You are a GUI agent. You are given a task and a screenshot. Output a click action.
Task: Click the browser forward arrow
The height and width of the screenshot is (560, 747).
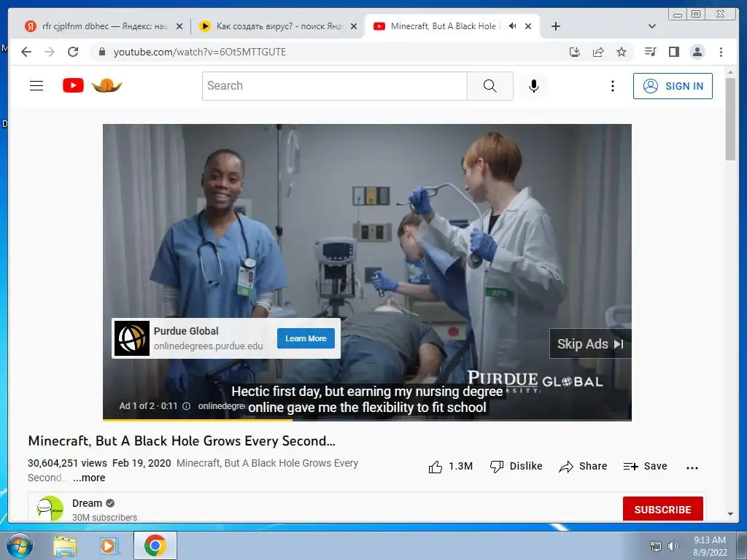(50, 52)
